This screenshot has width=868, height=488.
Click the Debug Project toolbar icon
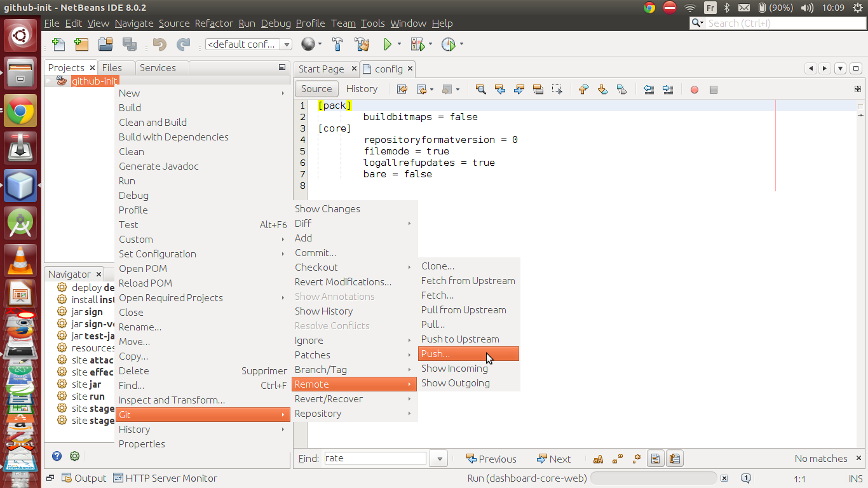point(417,44)
